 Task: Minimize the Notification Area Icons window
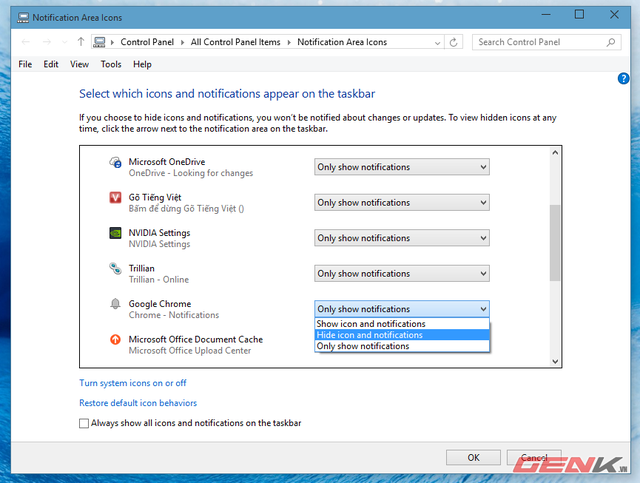(x=546, y=15)
